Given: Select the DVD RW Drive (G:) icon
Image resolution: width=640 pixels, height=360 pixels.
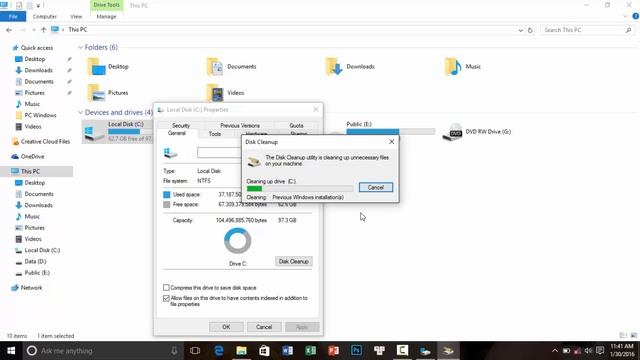Looking at the screenshot, I should [x=452, y=132].
